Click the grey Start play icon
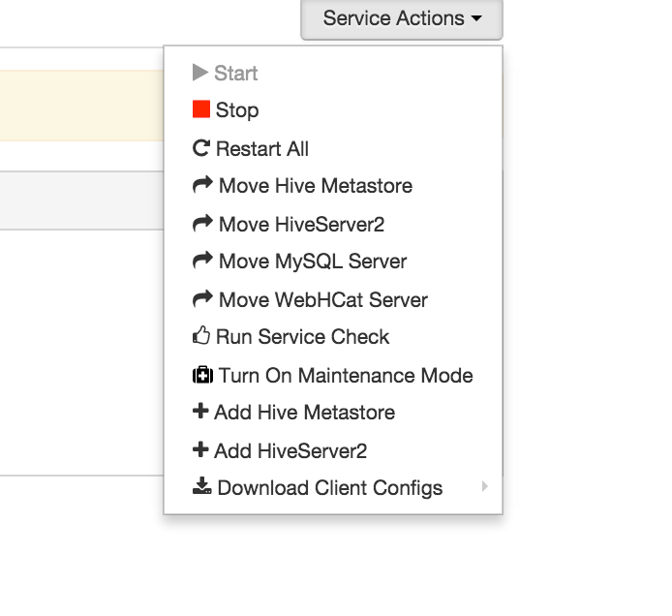 (200, 73)
